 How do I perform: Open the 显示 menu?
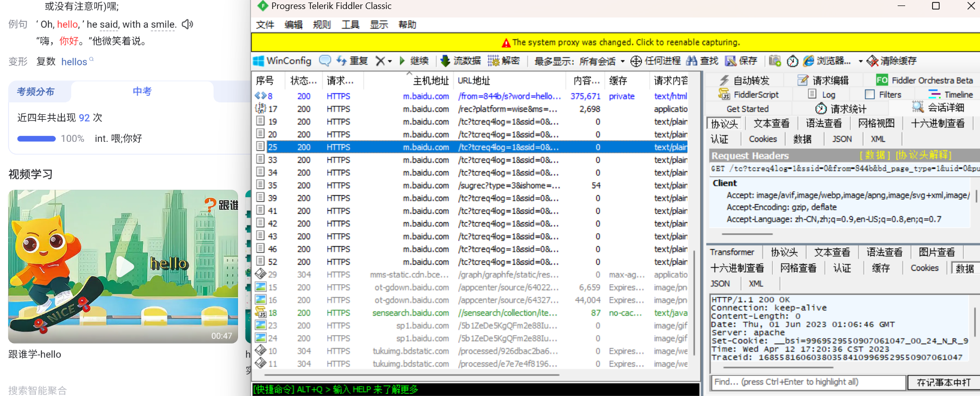point(379,25)
